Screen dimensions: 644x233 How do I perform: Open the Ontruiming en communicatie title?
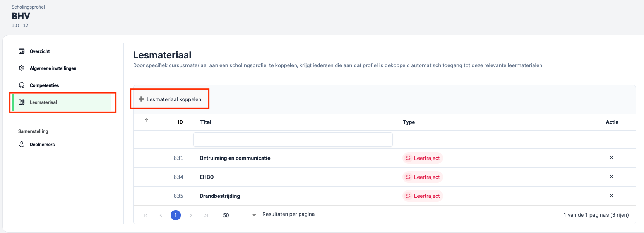coord(235,158)
